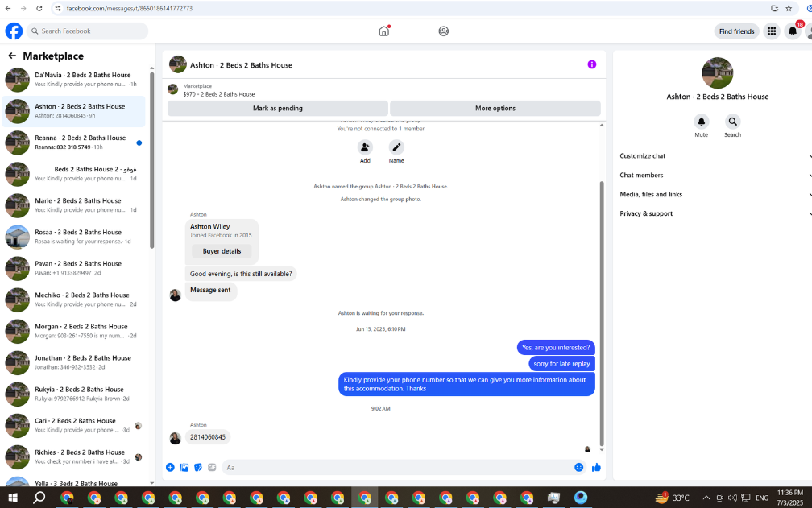
Task: Show hidden system tray icons
Action: click(706, 498)
